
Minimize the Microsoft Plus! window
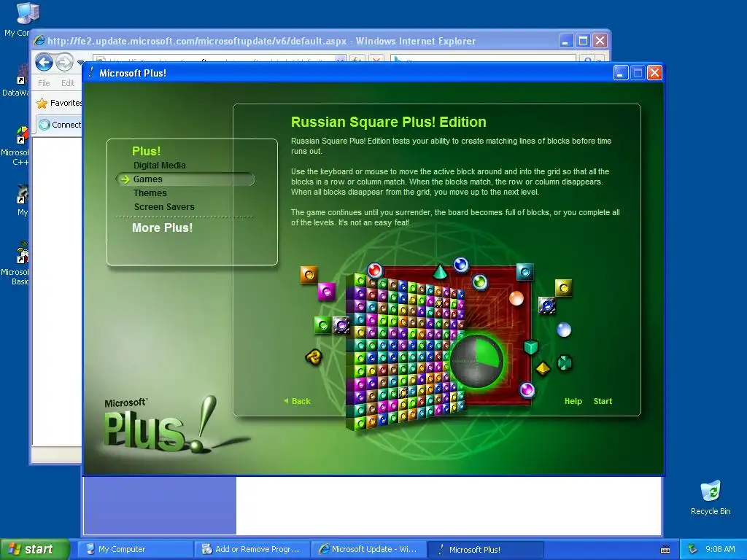click(620, 73)
